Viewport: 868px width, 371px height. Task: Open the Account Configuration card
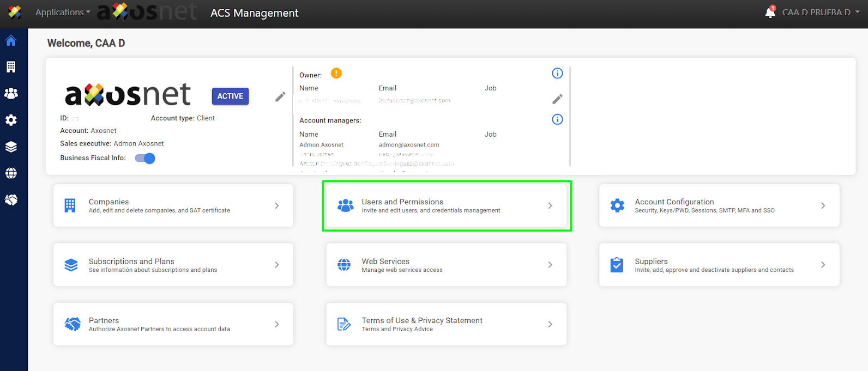[x=719, y=206]
